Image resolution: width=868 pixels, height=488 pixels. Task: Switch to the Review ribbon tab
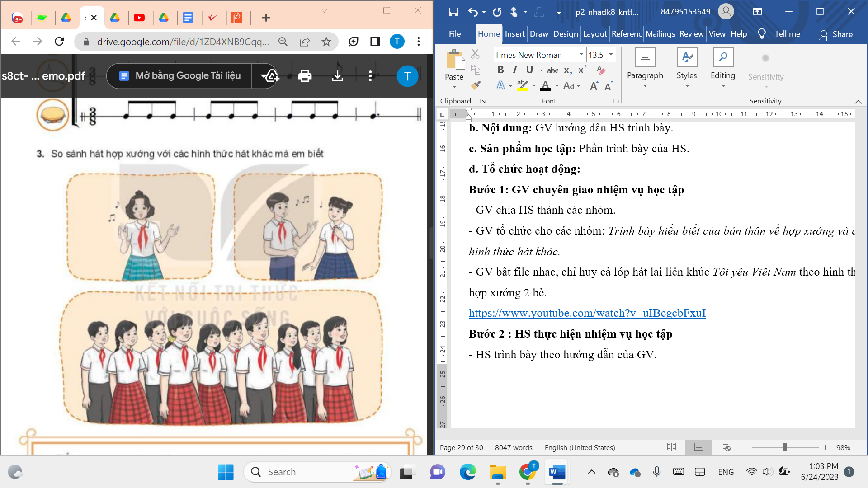[691, 34]
